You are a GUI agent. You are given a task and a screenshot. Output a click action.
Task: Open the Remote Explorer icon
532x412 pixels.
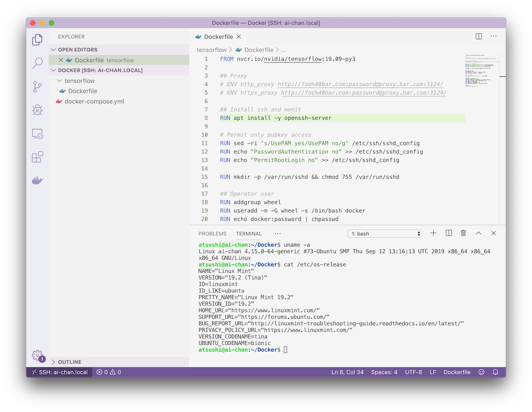[37, 134]
